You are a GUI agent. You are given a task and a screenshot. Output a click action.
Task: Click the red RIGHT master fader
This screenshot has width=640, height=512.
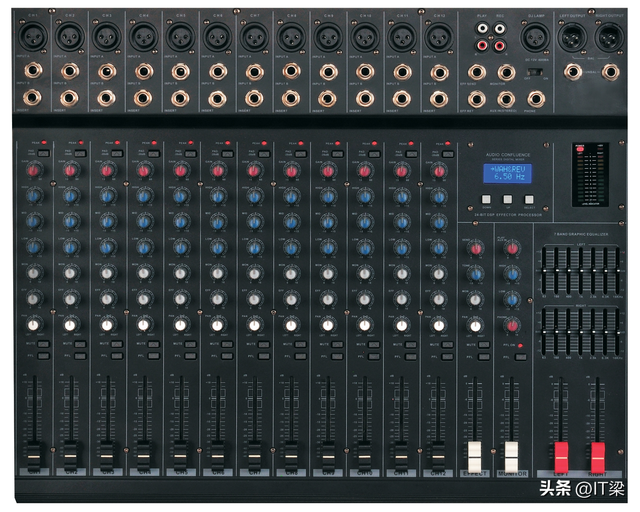(x=598, y=457)
